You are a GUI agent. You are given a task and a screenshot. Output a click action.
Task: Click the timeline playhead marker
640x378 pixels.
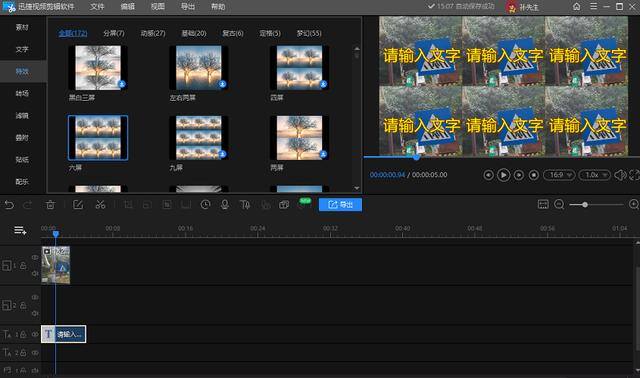tap(56, 234)
